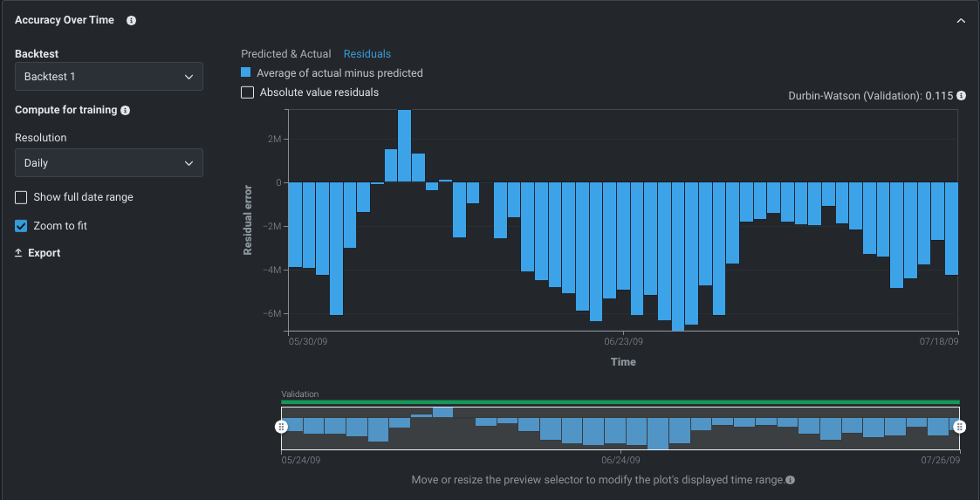
Task: Open the Daily resolution dropdown
Action: click(109, 163)
